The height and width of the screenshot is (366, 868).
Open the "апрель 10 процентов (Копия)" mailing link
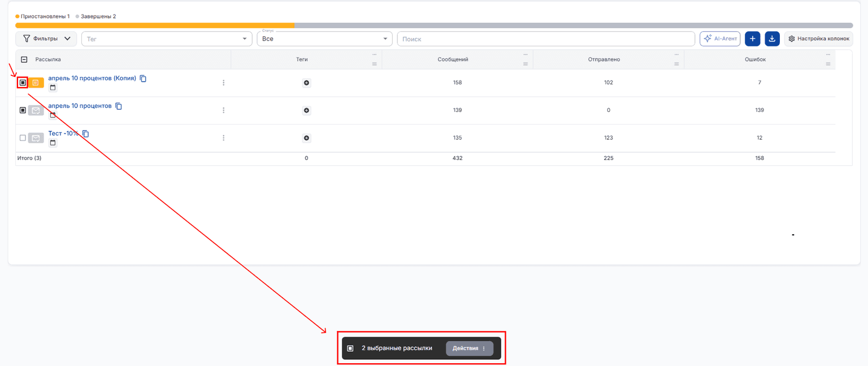(x=92, y=78)
